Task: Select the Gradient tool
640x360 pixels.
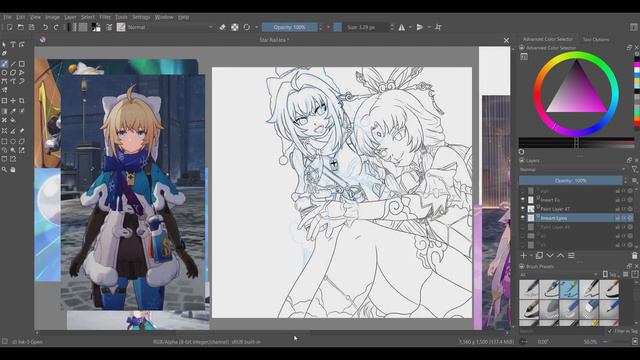Action: 4,111
